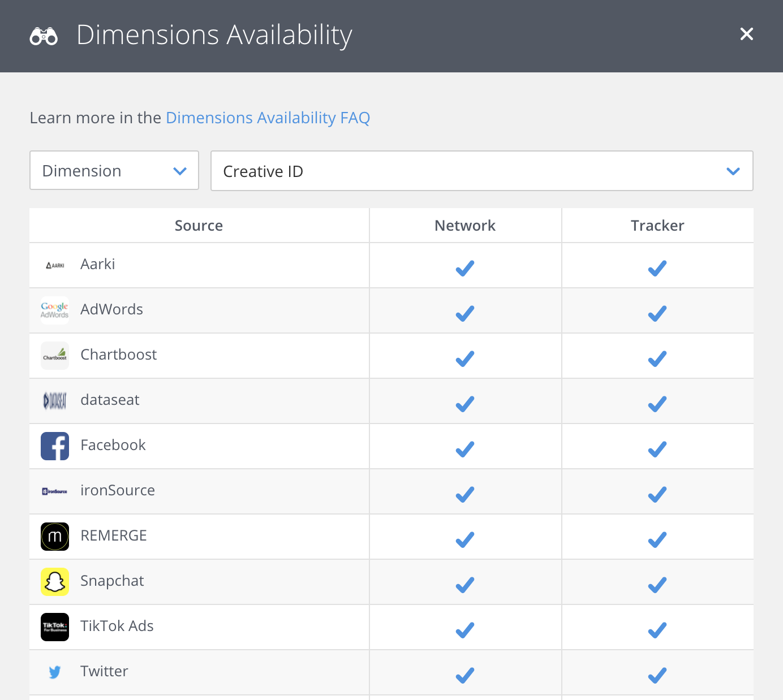Click Snapchat's Tracker checkmark
The height and width of the screenshot is (700, 783).
657,585
